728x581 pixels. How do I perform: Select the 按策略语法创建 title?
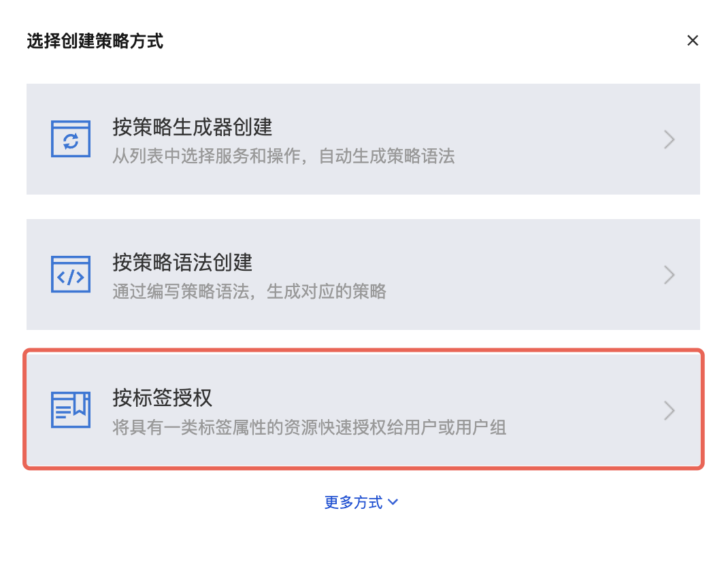coord(182,263)
